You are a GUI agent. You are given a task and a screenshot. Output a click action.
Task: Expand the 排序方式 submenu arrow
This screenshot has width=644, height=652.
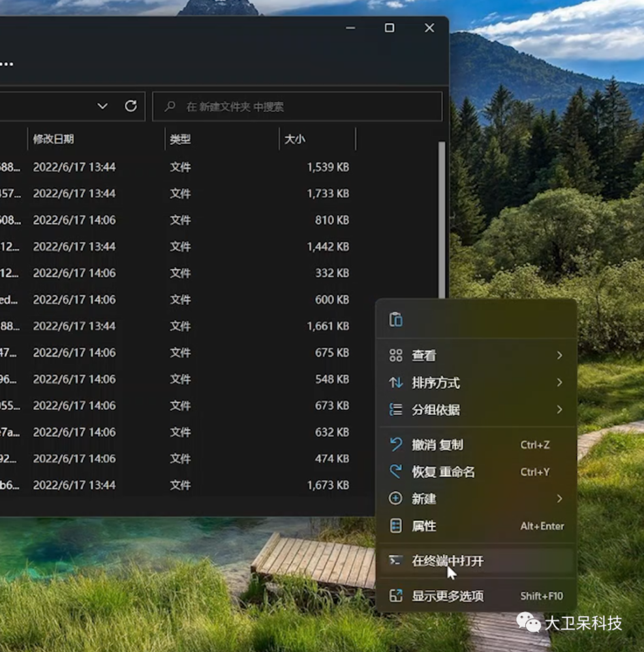tap(559, 383)
